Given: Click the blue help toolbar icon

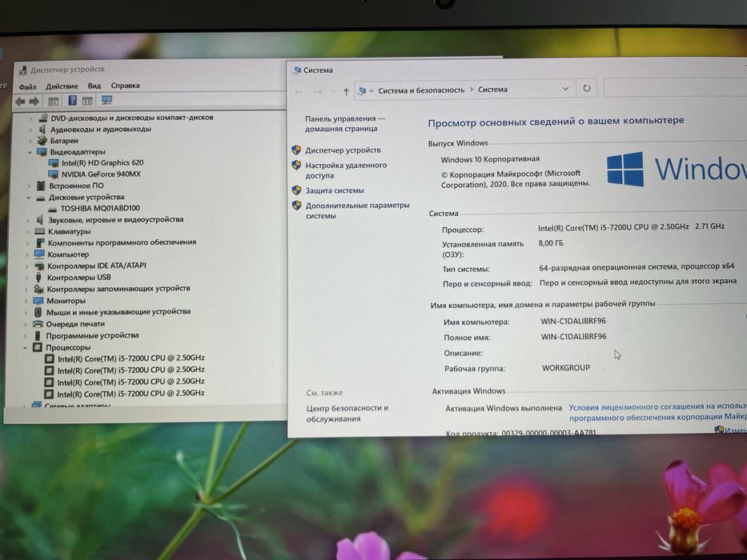Looking at the screenshot, I should pyautogui.click(x=72, y=101).
